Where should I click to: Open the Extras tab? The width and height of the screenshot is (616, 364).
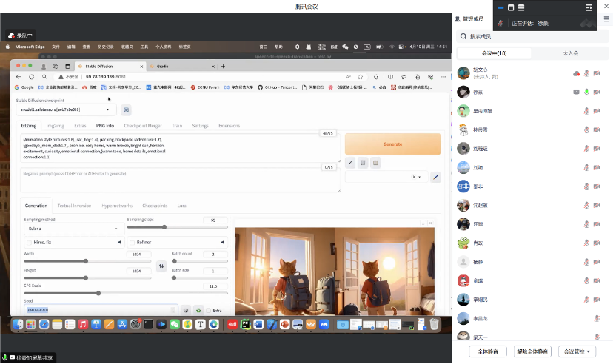pos(80,126)
